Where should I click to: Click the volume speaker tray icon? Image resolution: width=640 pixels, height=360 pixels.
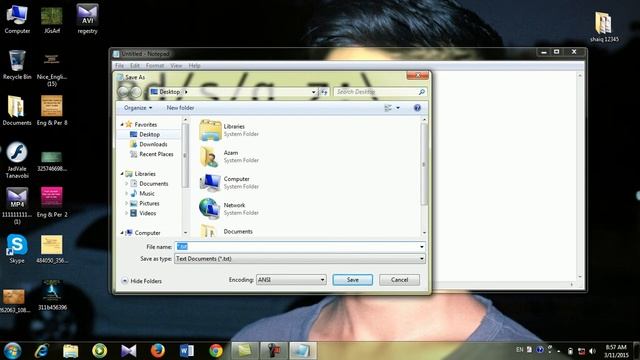pyautogui.click(x=592, y=351)
